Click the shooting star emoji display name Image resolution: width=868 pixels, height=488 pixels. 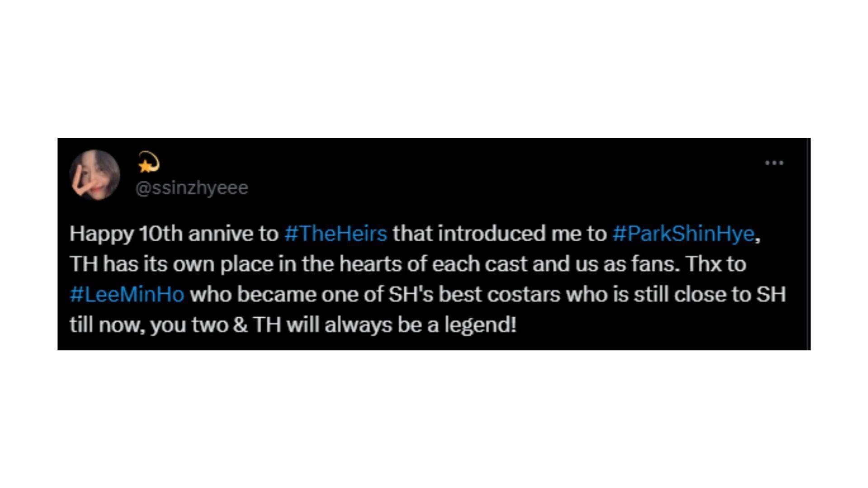pos(148,163)
